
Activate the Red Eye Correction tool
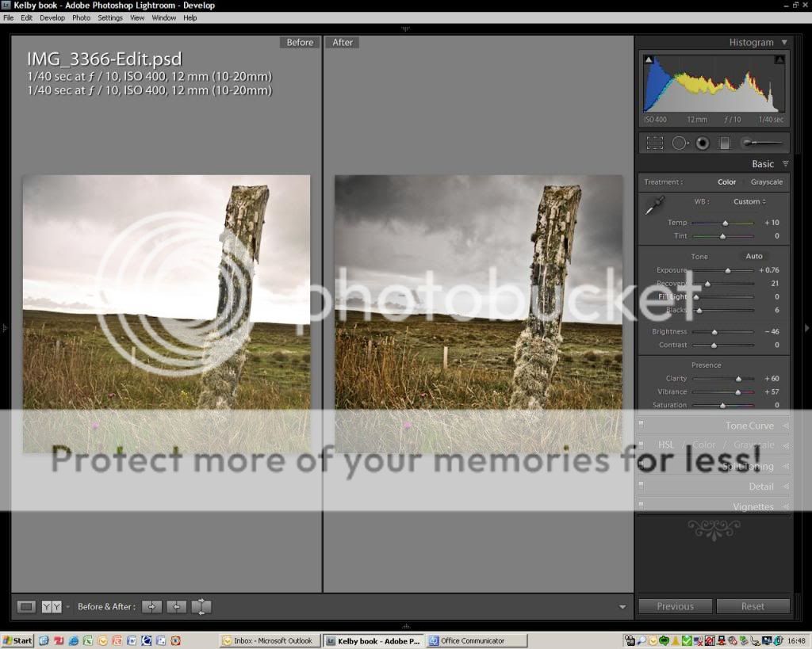[703, 143]
